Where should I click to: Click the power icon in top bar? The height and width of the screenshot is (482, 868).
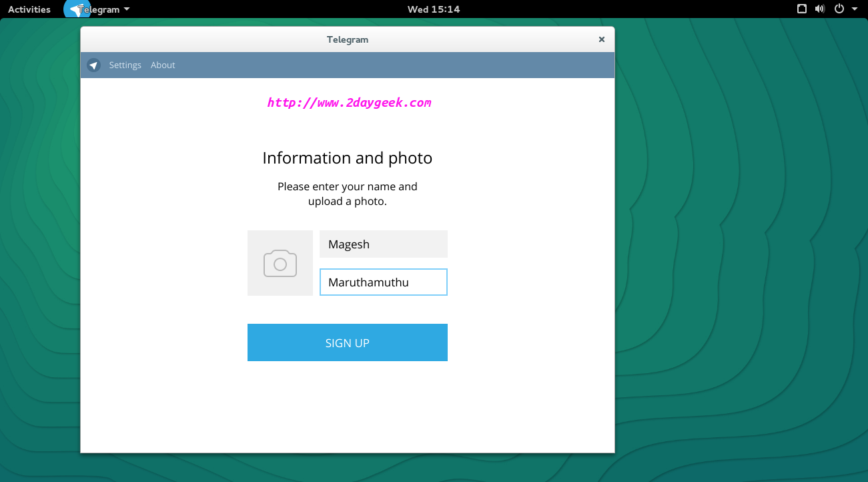tap(839, 9)
